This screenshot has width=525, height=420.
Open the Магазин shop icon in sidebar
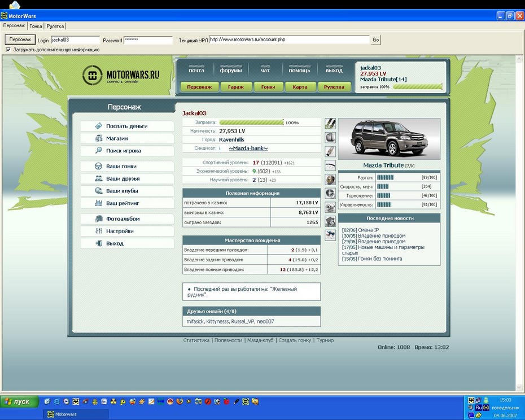coord(98,138)
